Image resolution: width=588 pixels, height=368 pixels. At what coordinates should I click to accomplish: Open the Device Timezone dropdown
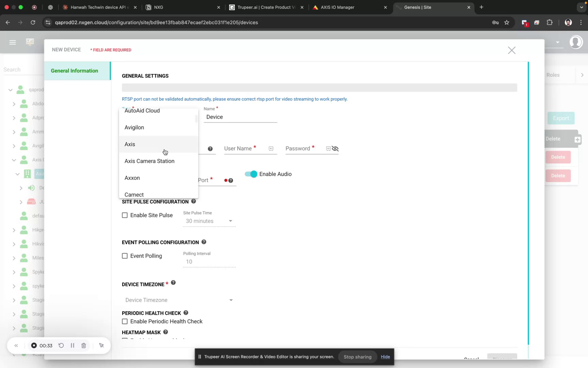coord(232,300)
